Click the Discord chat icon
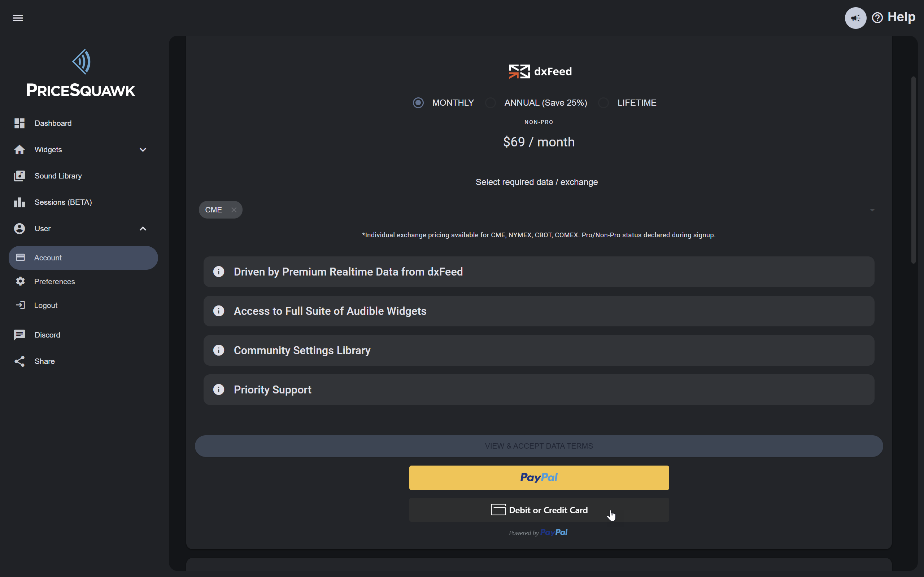The width and height of the screenshot is (924, 577). (x=19, y=335)
